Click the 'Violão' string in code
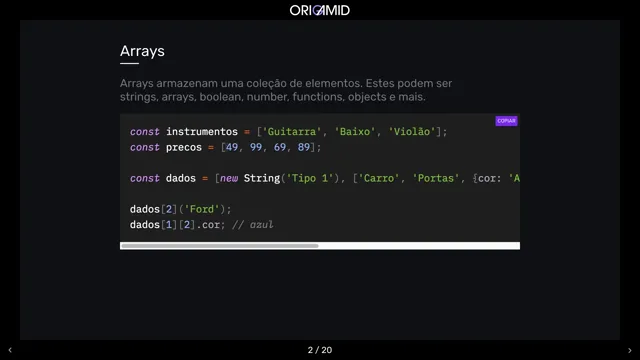This screenshot has height=360, width=640. pyautogui.click(x=411, y=132)
